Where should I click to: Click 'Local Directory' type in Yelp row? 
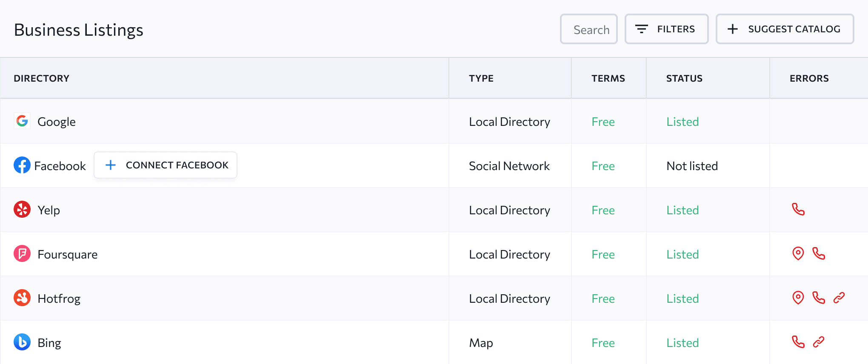tap(509, 210)
